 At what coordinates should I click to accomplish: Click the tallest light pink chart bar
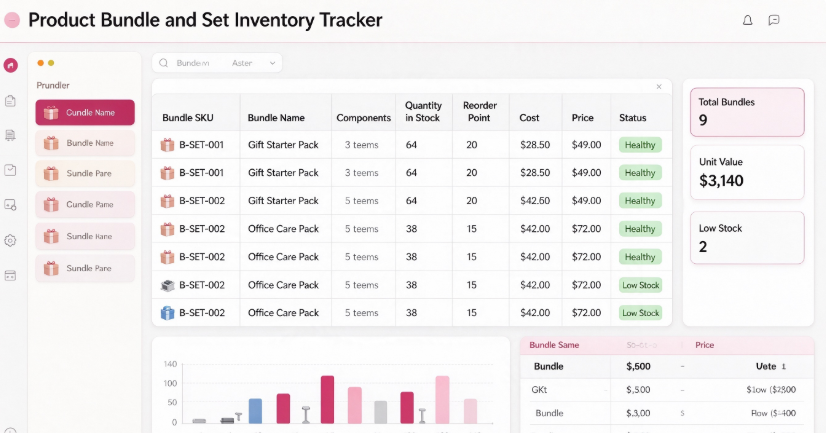(x=442, y=400)
